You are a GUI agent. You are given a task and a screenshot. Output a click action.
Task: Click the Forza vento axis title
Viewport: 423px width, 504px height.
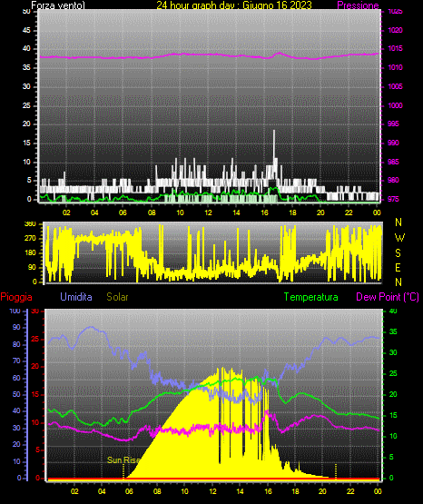tap(58, 5)
